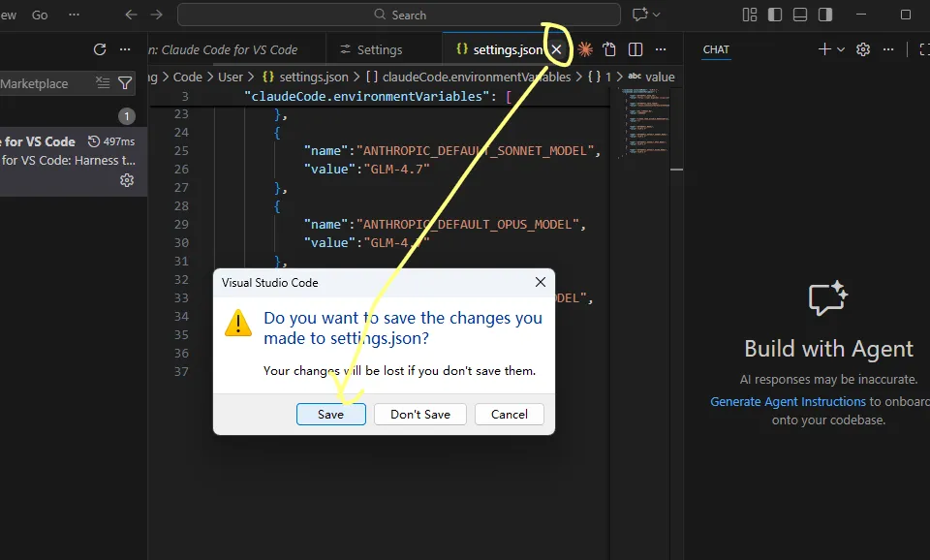Toggle the bottom panel
This screenshot has height=560, width=930.
coord(800,15)
